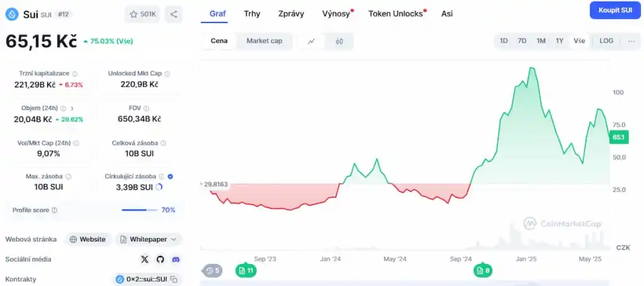644x286 pixels.
Task: Expand Objem (24h) details chevron
Action: tap(72, 108)
